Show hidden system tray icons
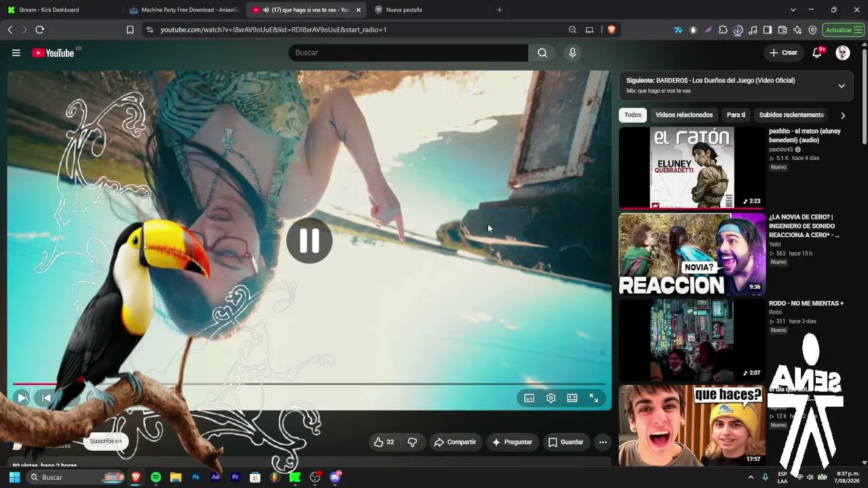The image size is (868, 488). click(751, 477)
